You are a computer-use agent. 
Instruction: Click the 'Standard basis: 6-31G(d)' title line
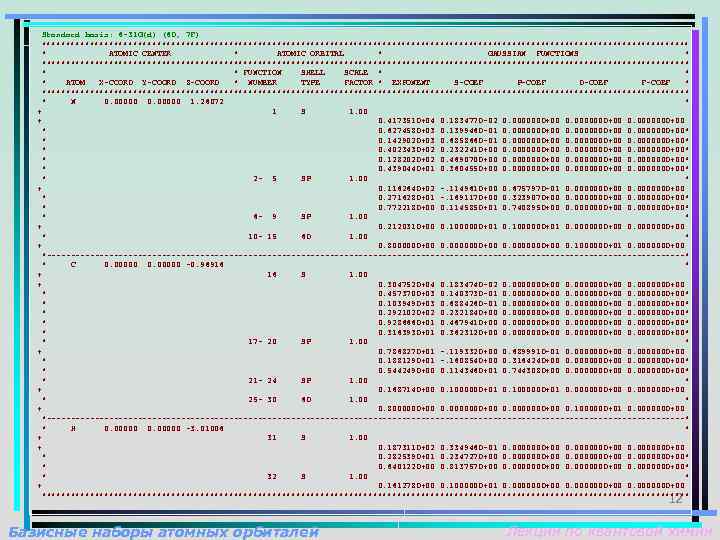pyautogui.click(x=120, y=35)
